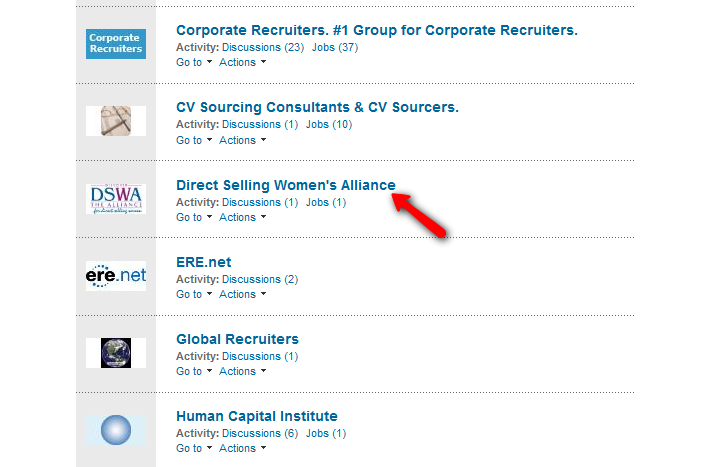The image size is (705, 467).
Task: Expand Actions dropdown for Global Recruiters
Action: [x=243, y=371]
